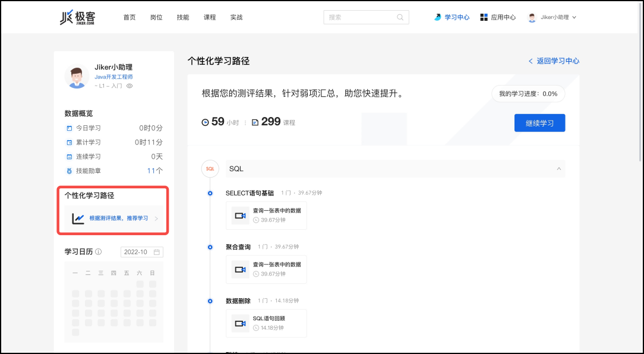Viewport: 644px width, 354px height.
Task: Click the Jiker logo in the header
Action: point(78,17)
